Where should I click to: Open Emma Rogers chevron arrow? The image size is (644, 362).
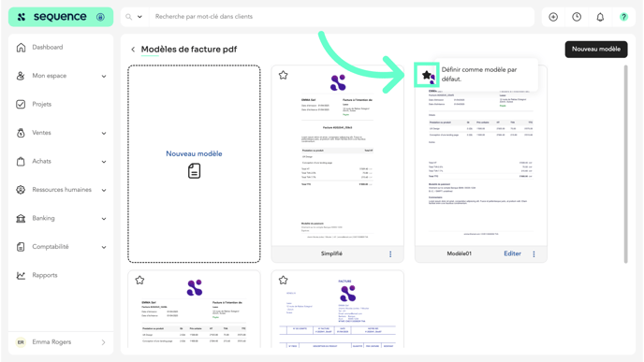(103, 342)
